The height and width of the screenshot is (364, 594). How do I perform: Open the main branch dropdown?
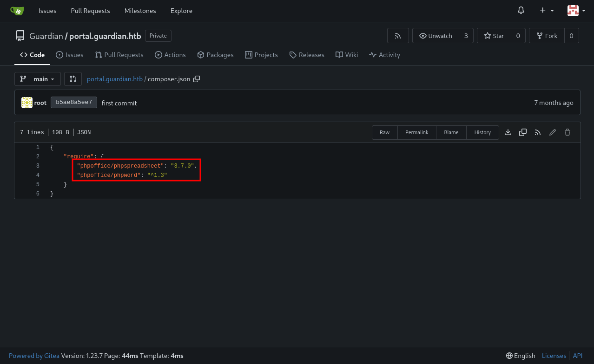coord(38,79)
